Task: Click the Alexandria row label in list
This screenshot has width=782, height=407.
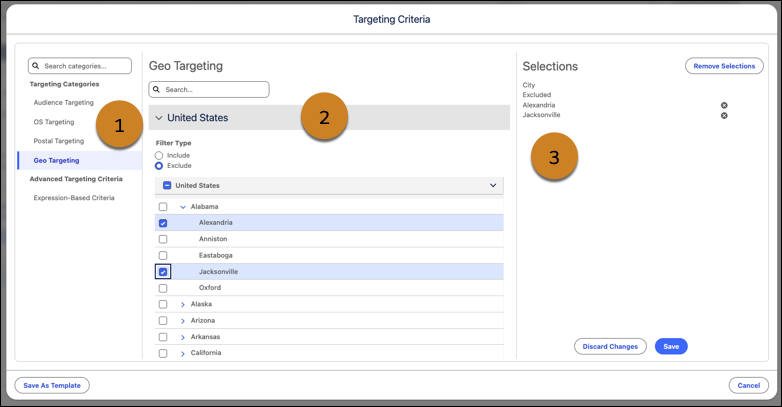Action: point(215,222)
